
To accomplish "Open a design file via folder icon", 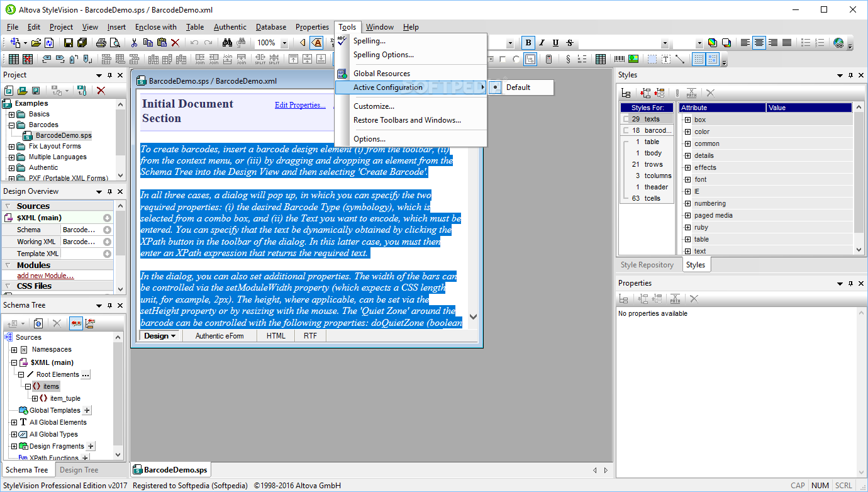I will tap(36, 43).
